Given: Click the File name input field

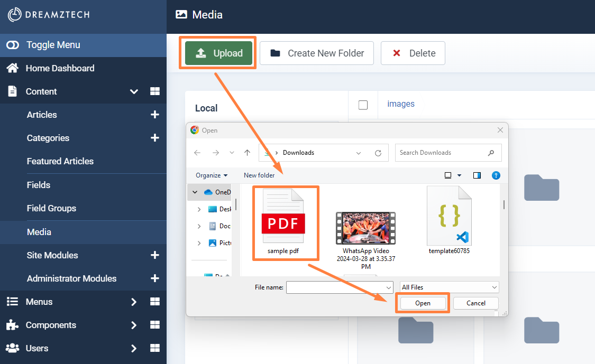Looking at the screenshot, I should coord(340,287).
